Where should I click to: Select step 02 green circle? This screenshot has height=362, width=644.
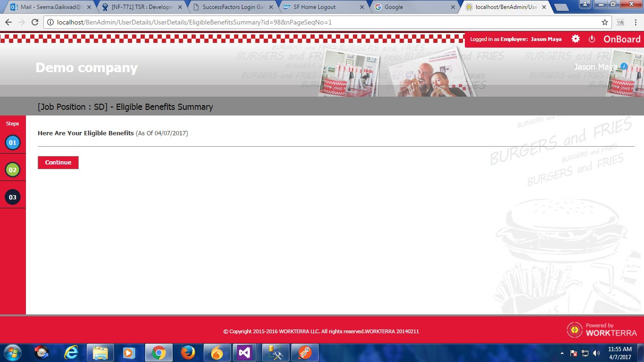tap(13, 170)
